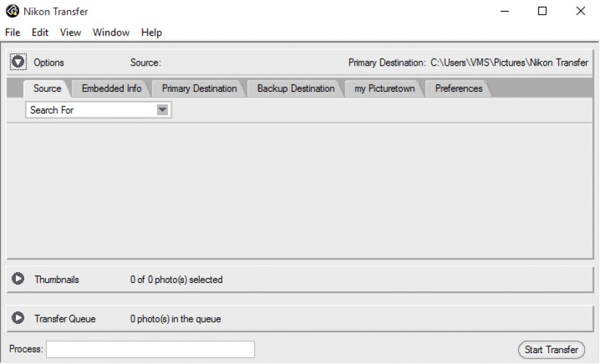Switch to the Primary Destination tab
Screen dimensions: 600x364
(x=199, y=89)
